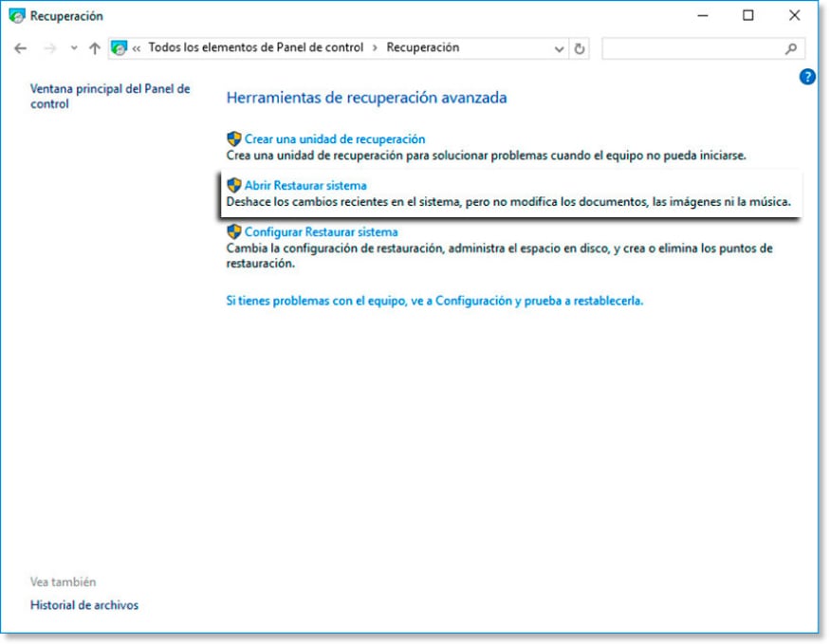Click shield icon beside Configurar Restaurar sistema
This screenshot has width=830, height=644.
tap(234, 231)
